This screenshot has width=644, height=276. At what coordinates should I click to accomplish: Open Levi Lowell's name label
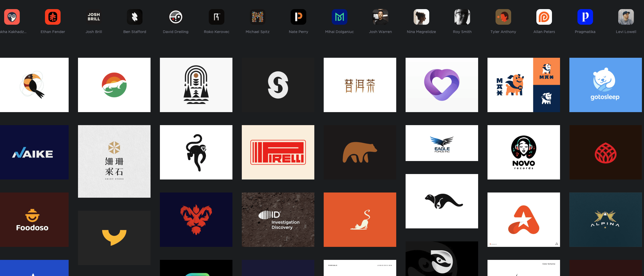626,32
